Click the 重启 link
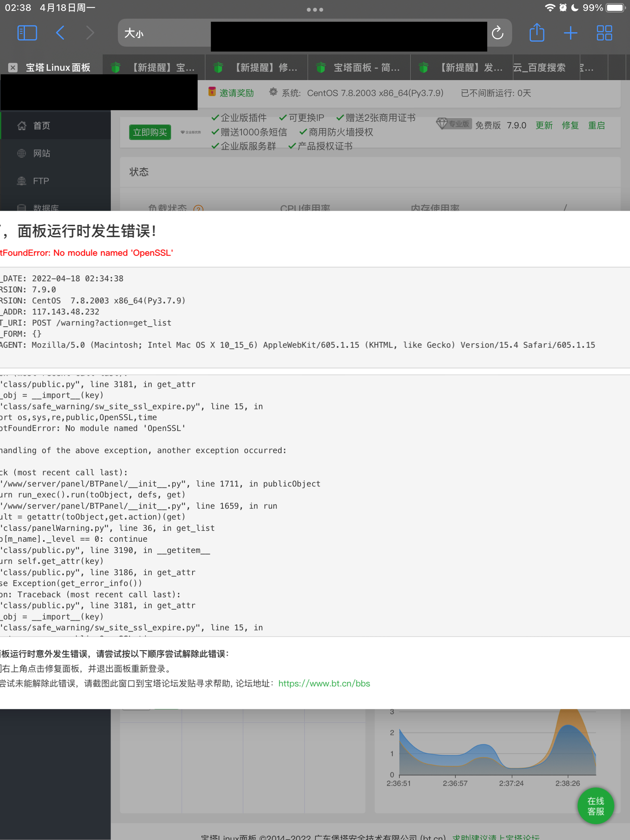The height and width of the screenshot is (840, 630). click(597, 125)
